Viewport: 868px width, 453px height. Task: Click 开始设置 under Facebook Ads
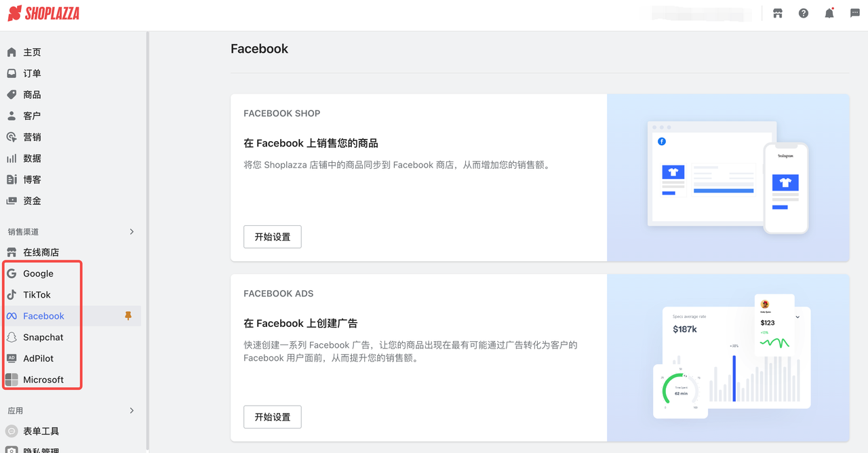click(x=272, y=417)
